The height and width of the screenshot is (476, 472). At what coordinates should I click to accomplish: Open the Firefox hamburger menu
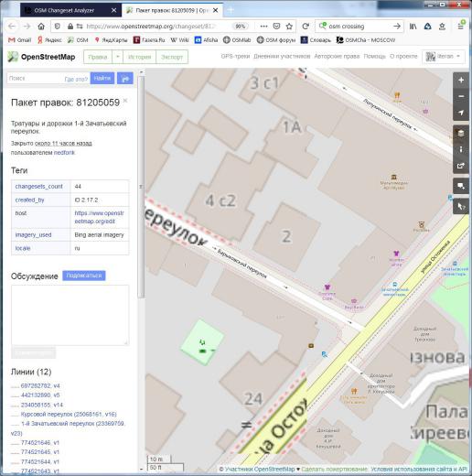(x=461, y=27)
